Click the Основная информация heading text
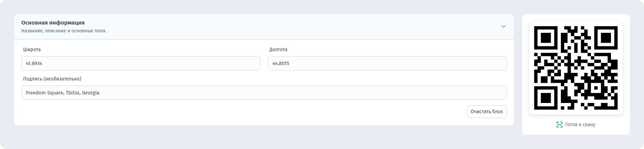Viewport: 644px width, 149px height. pyautogui.click(x=53, y=23)
